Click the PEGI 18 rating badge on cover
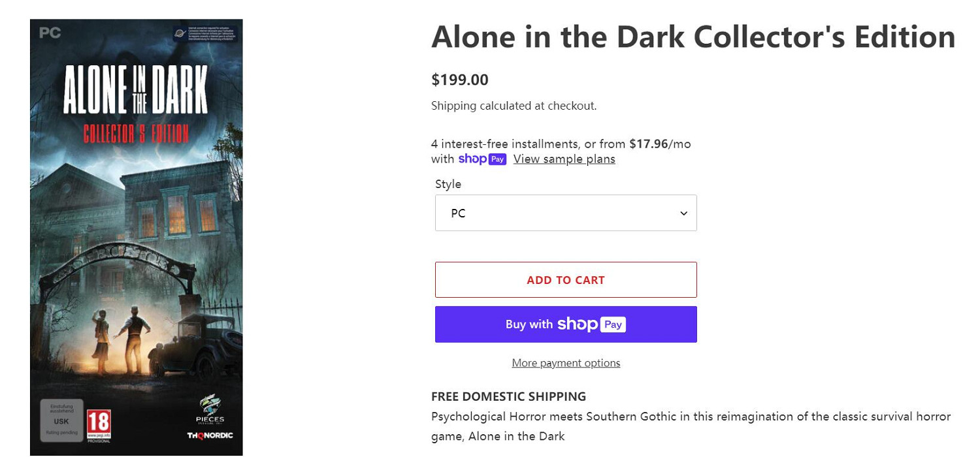Image resolution: width=980 pixels, height=457 pixels. [99, 425]
